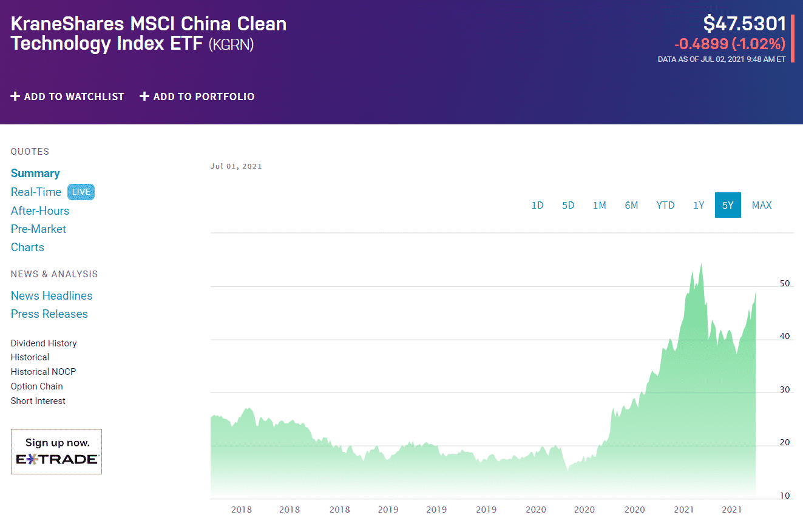Select YTD chart range

[665, 205]
